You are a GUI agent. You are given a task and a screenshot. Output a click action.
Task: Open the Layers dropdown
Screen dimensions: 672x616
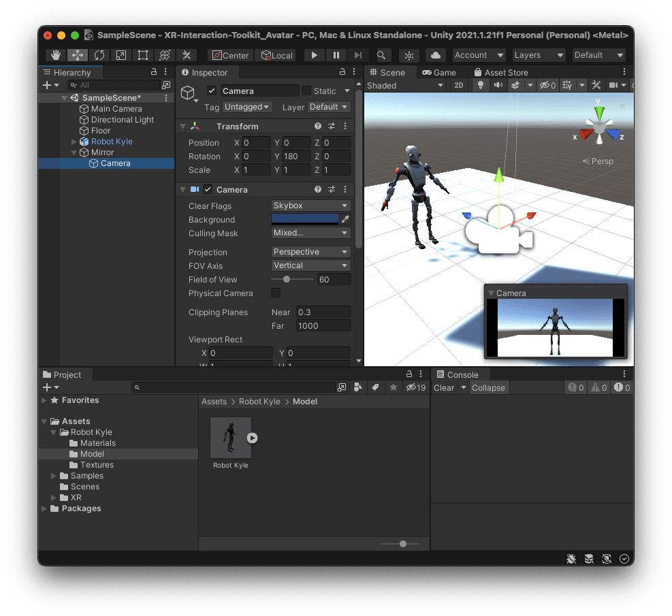click(539, 55)
